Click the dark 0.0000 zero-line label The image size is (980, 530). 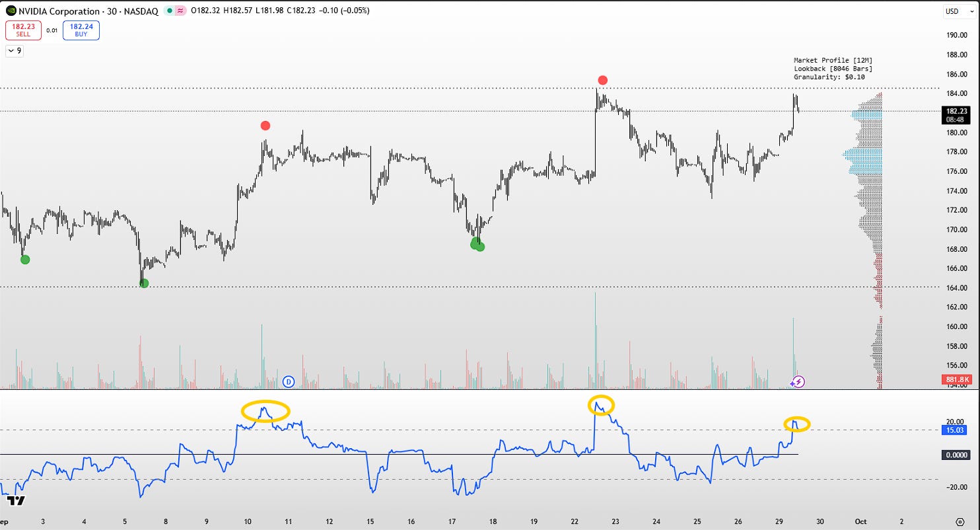point(956,455)
